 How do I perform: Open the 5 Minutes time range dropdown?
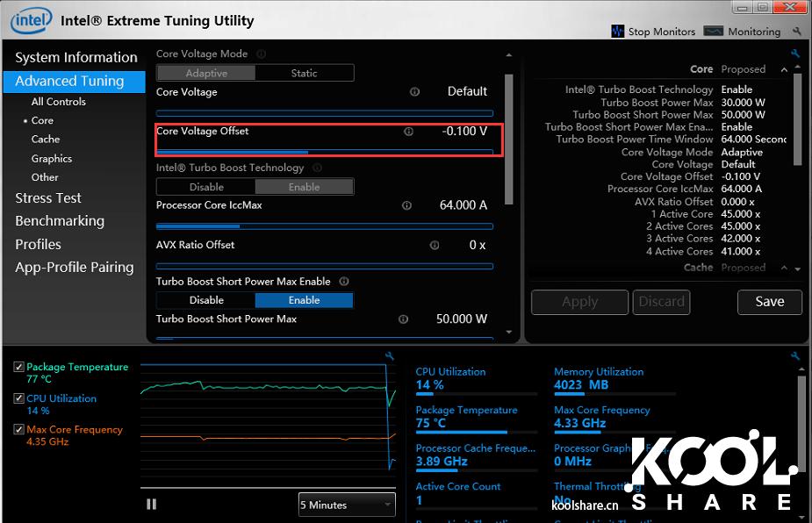tap(347, 505)
